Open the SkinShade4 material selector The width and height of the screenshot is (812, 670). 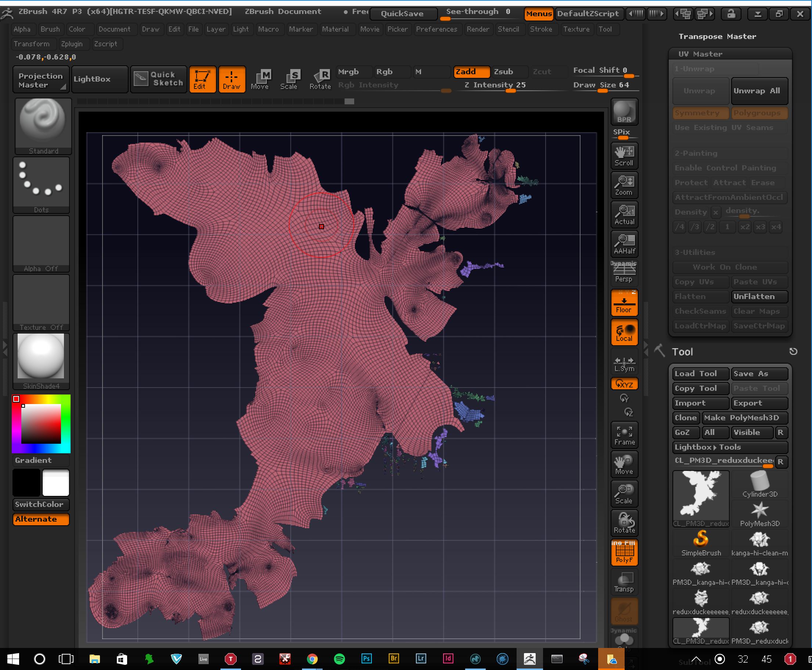pos(41,361)
